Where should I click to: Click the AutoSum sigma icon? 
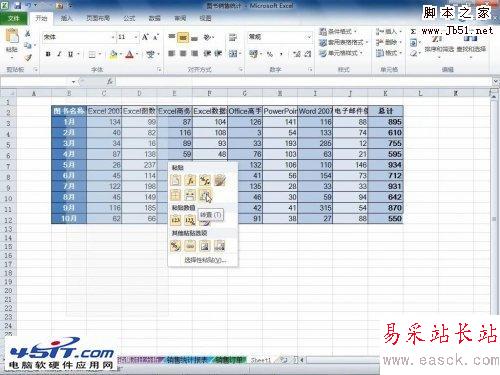(x=413, y=32)
